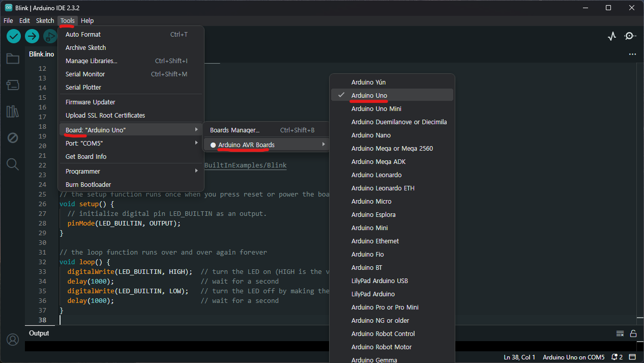Screen dimensions: 644x363
Task: Select Arduino NG or older board
Action: (x=392, y=320)
